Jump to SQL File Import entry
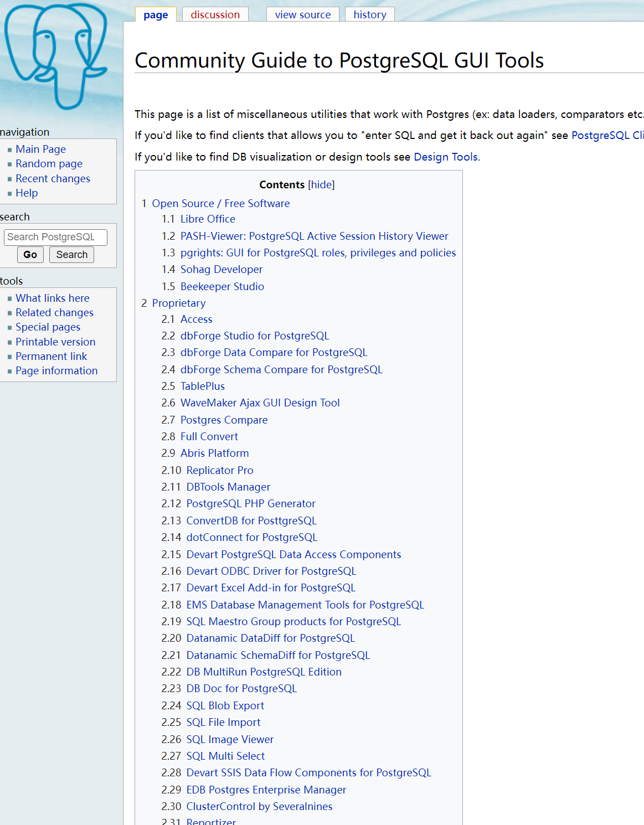Image resolution: width=644 pixels, height=825 pixels. [223, 722]
